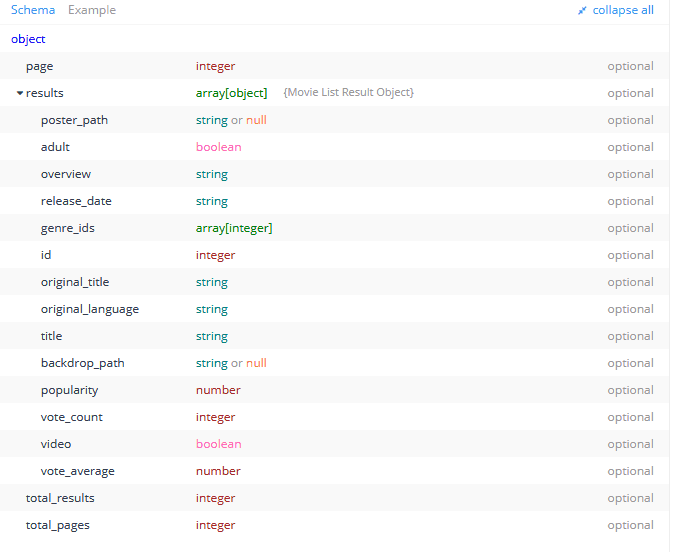679x552 pixels.
Task: Select the original_language field
Action: pos(90,309)
